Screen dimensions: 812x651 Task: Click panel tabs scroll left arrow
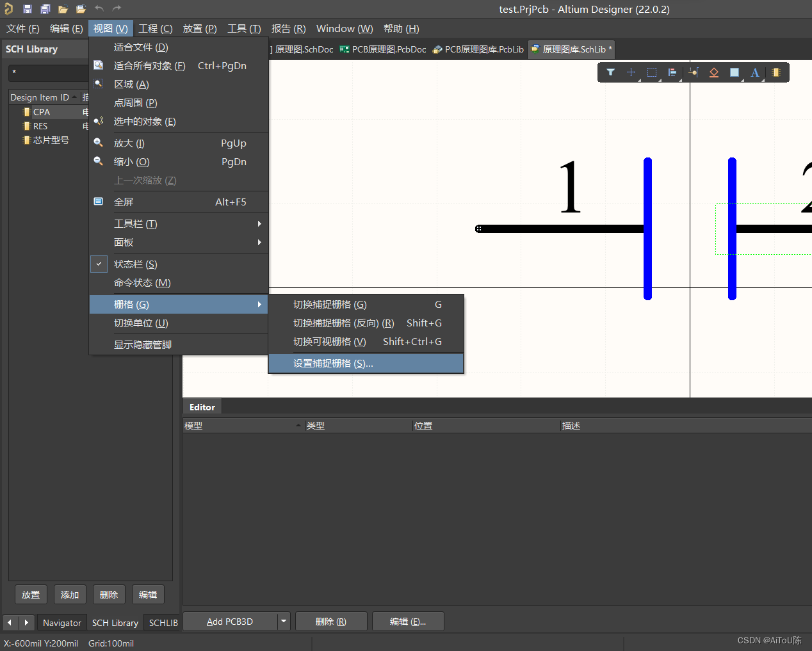pos(10,622)
